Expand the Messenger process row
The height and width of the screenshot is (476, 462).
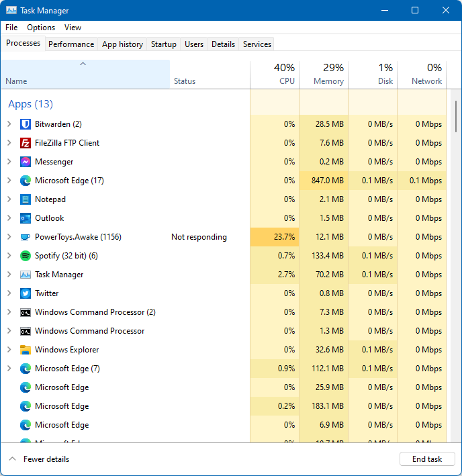(9, 162)
